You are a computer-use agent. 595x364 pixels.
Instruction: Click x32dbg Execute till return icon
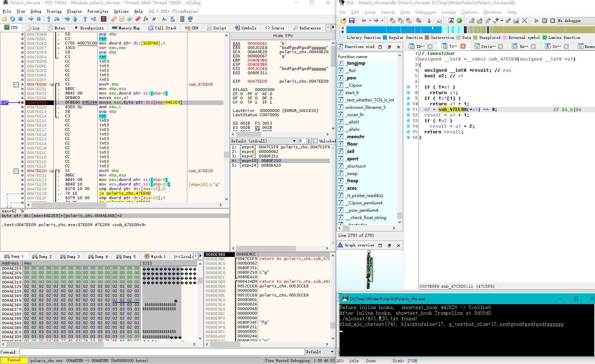(85, 19)
